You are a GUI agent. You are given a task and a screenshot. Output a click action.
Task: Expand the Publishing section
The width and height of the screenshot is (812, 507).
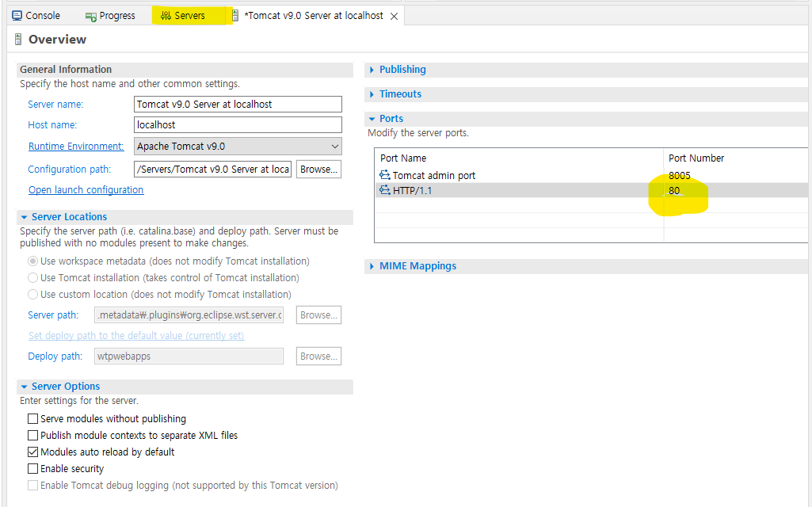372,70
